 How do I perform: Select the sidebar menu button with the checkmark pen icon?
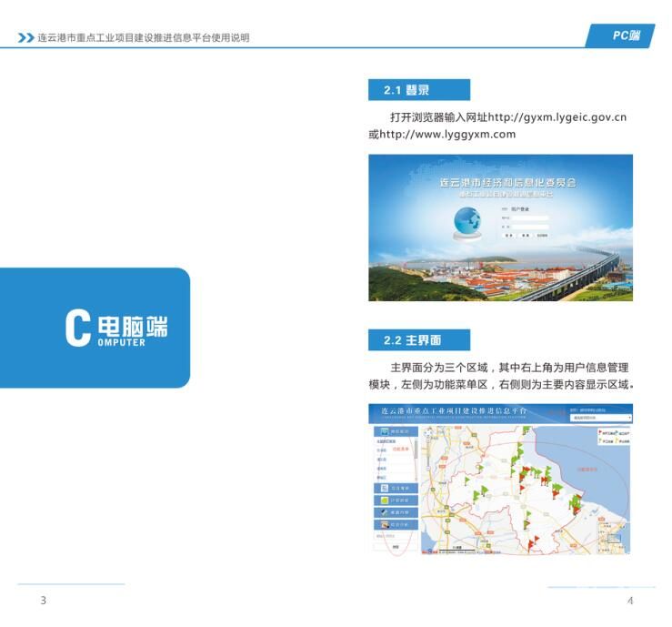[396, 512]
